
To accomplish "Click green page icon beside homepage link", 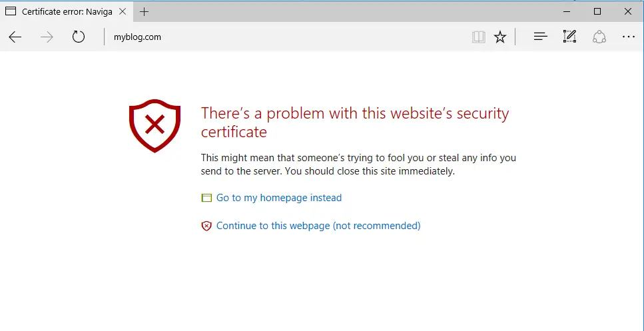I will 206,198.
